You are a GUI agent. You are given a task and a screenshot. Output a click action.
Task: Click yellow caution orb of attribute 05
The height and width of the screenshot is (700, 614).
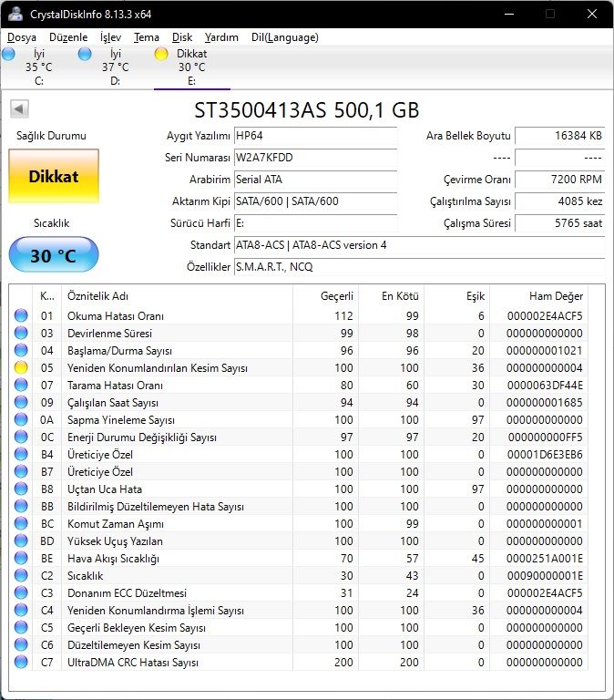(21, 368)
